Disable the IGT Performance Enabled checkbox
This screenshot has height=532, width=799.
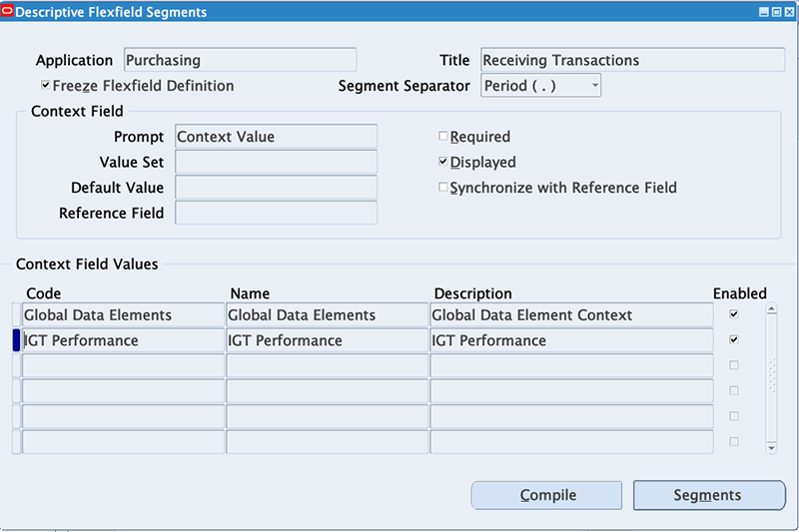pyautogui.click(x=734, y=339)
